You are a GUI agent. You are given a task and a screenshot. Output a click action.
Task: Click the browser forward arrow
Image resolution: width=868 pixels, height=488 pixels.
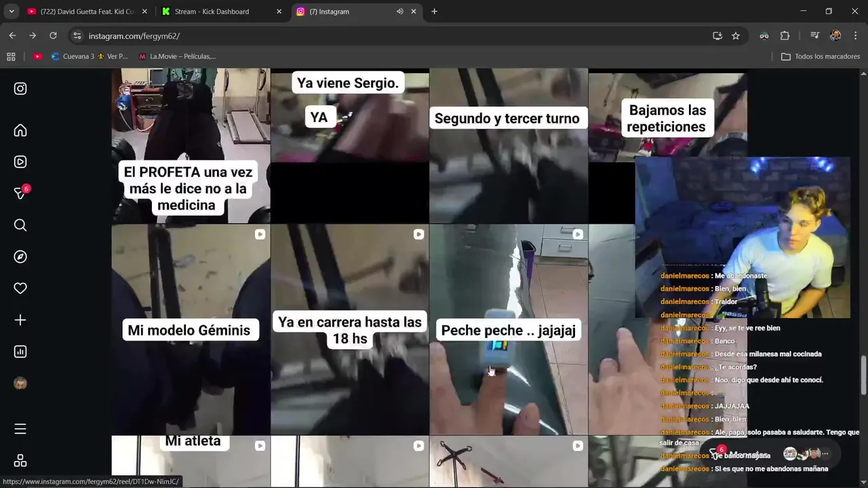click(x=33, y=36)
